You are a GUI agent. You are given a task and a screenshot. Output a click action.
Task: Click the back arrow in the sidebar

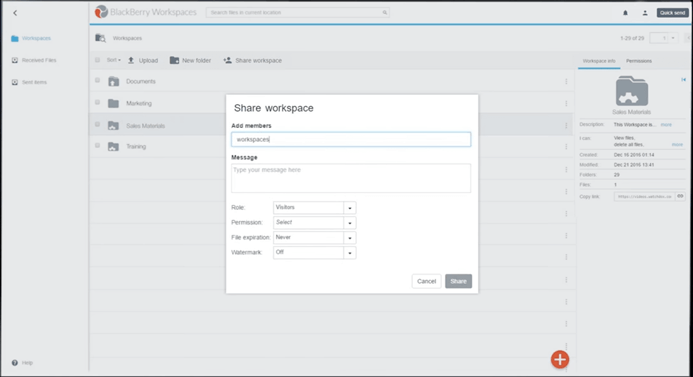pos(15,13)
